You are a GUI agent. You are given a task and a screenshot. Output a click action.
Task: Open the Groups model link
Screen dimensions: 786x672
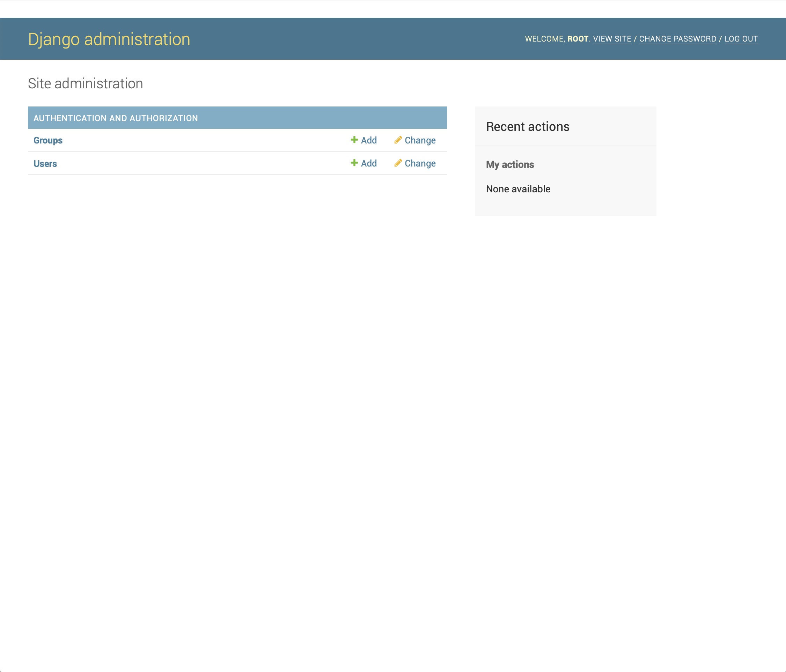(48, 140)
